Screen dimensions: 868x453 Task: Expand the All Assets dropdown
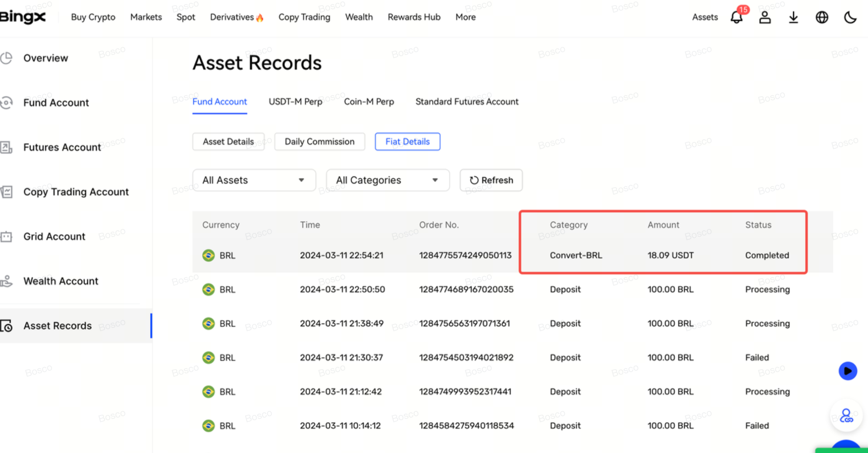[254, 180]
